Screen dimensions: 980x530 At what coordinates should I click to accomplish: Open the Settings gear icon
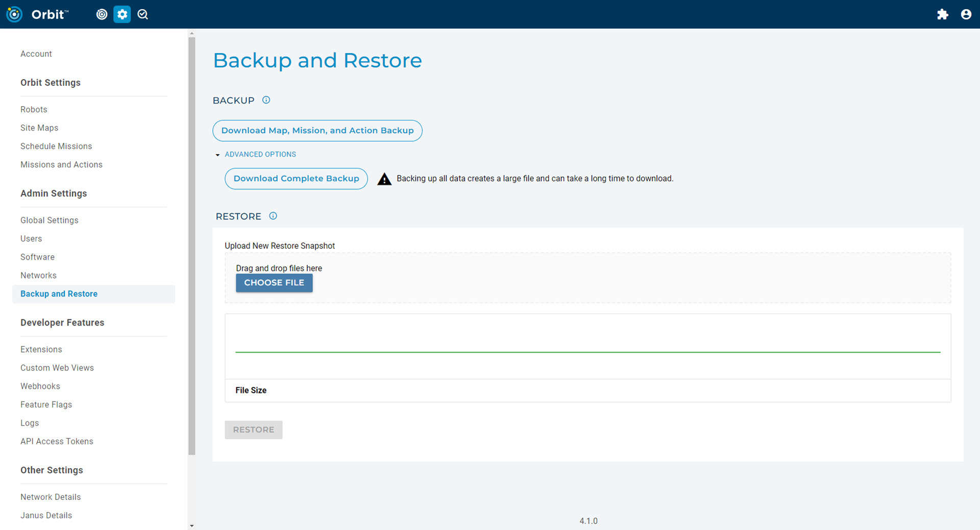(x=122, y=14)
